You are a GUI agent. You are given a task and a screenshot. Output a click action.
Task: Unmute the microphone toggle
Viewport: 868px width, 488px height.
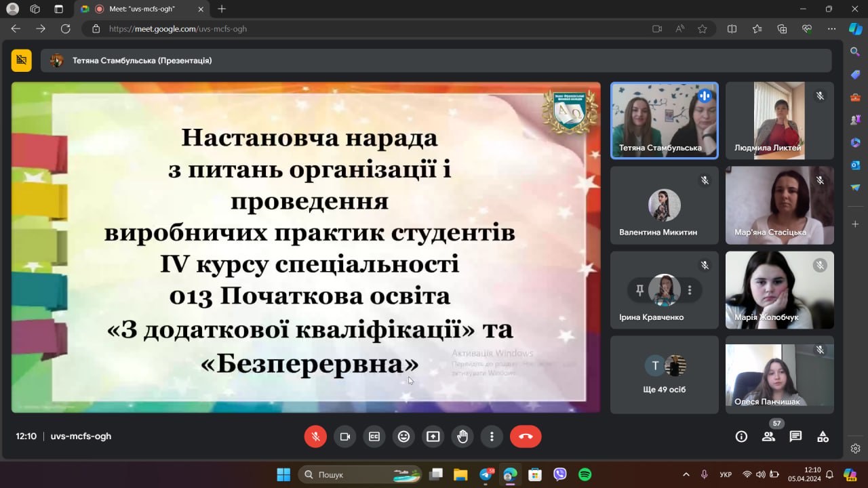(315, 436)
